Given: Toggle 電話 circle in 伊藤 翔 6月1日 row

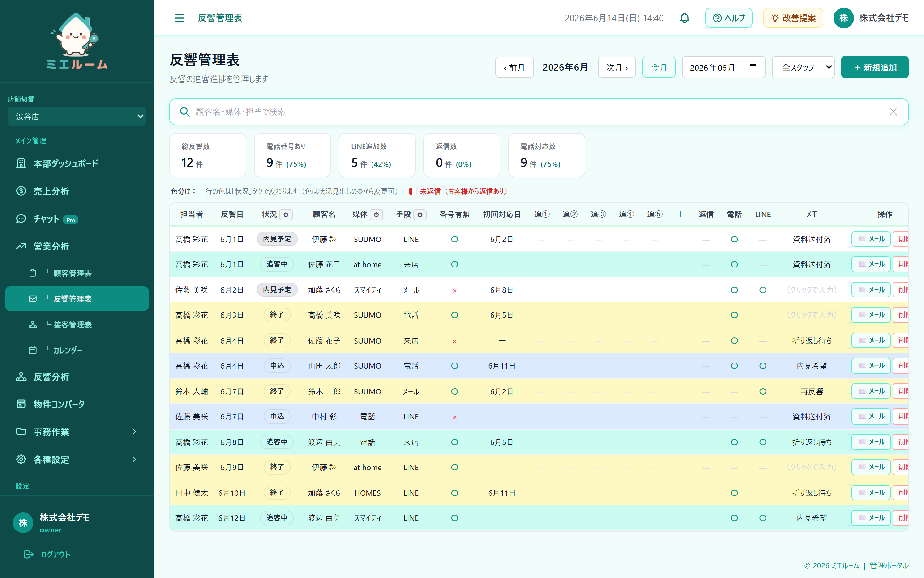Looking at the screenshot, I should click(734, 239).
